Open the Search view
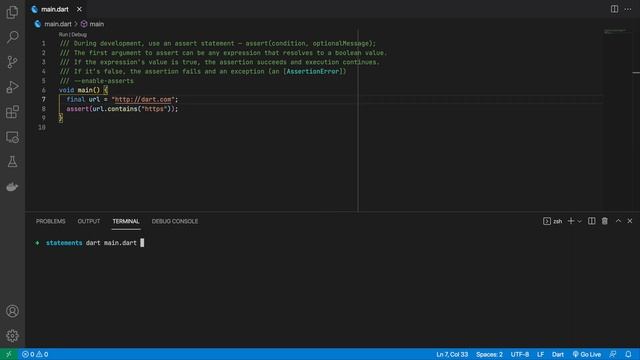Screen dimensions: 640x360 [x=12, y=37]
